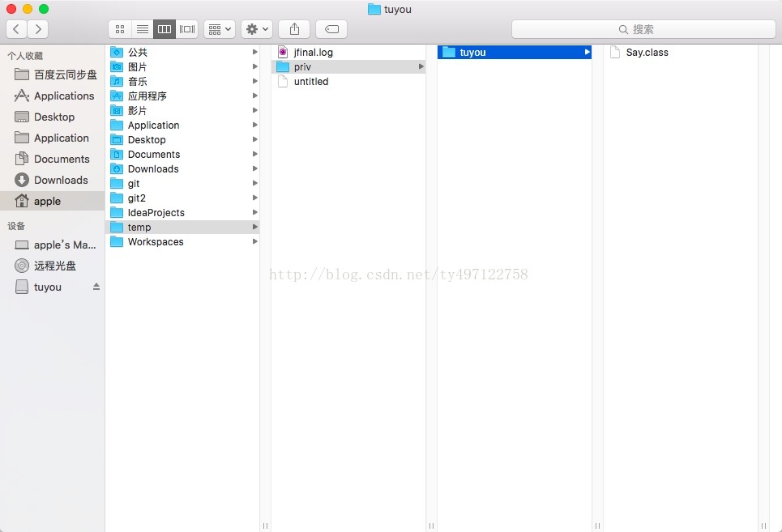Select the Say.class file

681,52
